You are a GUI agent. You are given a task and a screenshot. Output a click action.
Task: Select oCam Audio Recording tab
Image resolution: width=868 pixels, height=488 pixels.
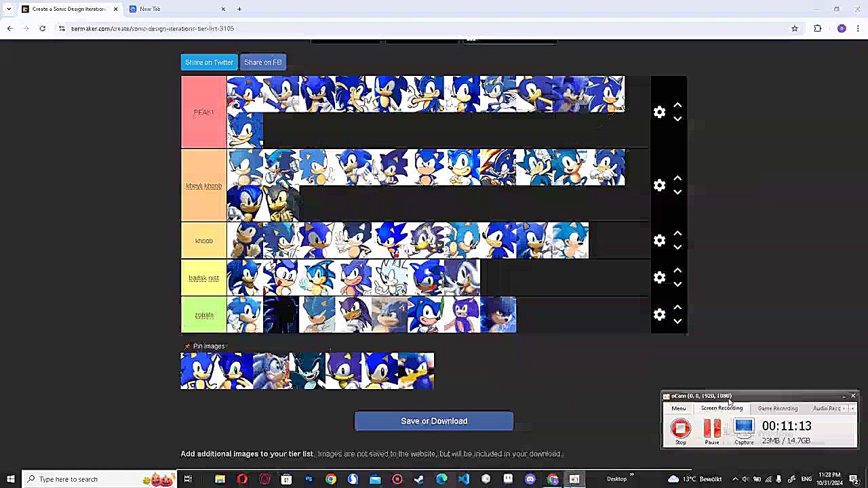pyautogui.click(x=827, y=408)
